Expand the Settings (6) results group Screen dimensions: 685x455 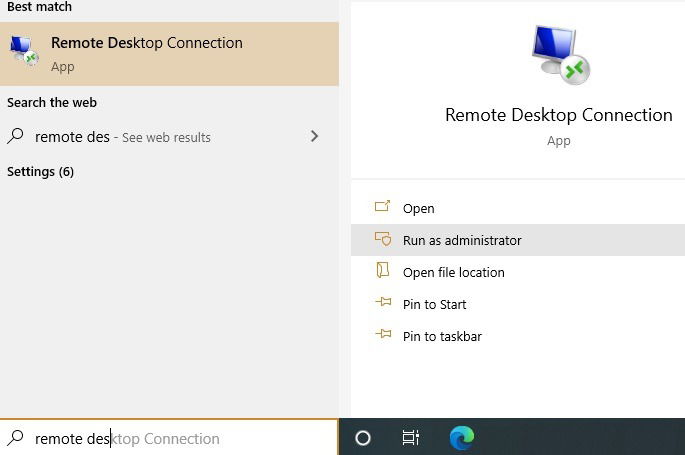click(x=40, y=172)
